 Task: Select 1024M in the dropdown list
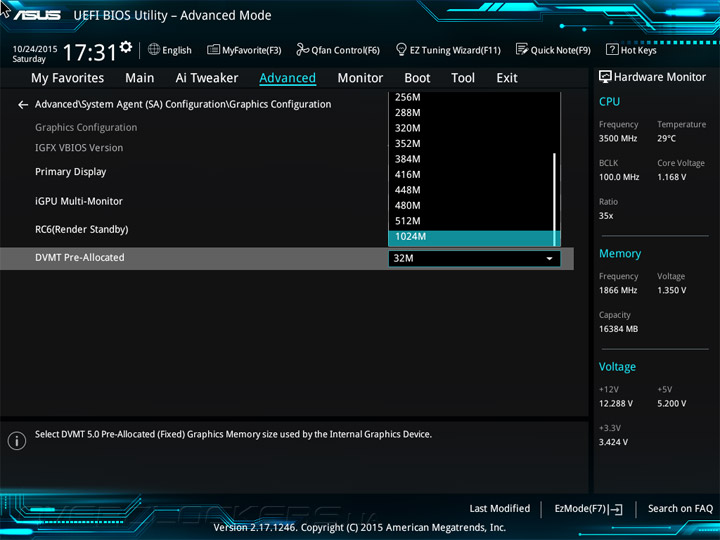(x=471, y=237)
